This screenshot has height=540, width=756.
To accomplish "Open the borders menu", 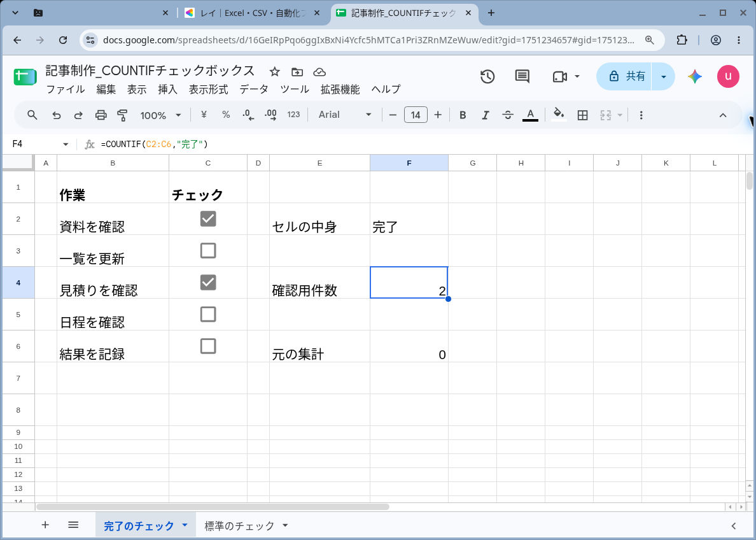I will click(582, 115).
